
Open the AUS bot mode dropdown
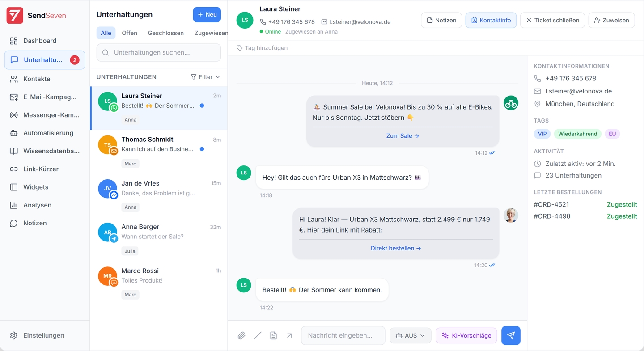click(x=410, y=335)
